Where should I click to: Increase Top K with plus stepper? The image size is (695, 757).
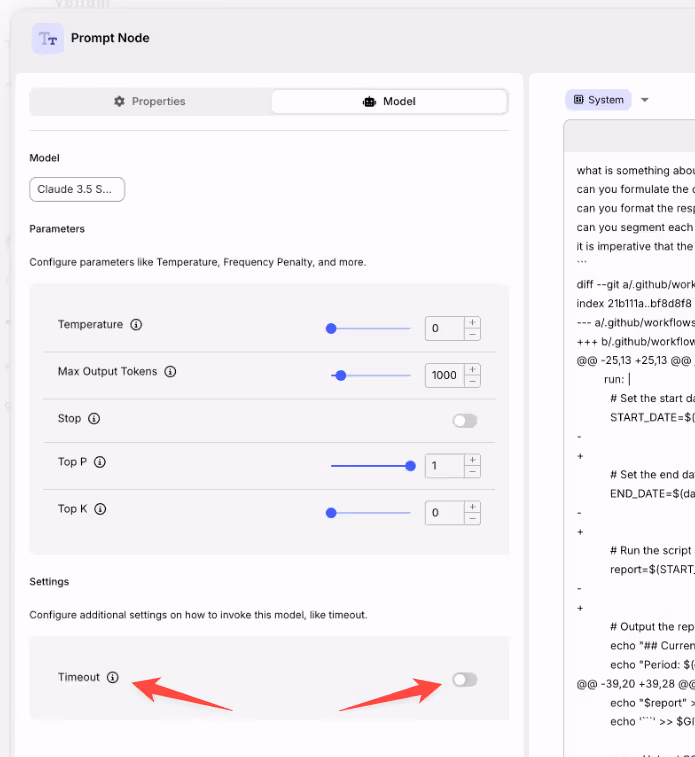(x=473, y=507)
